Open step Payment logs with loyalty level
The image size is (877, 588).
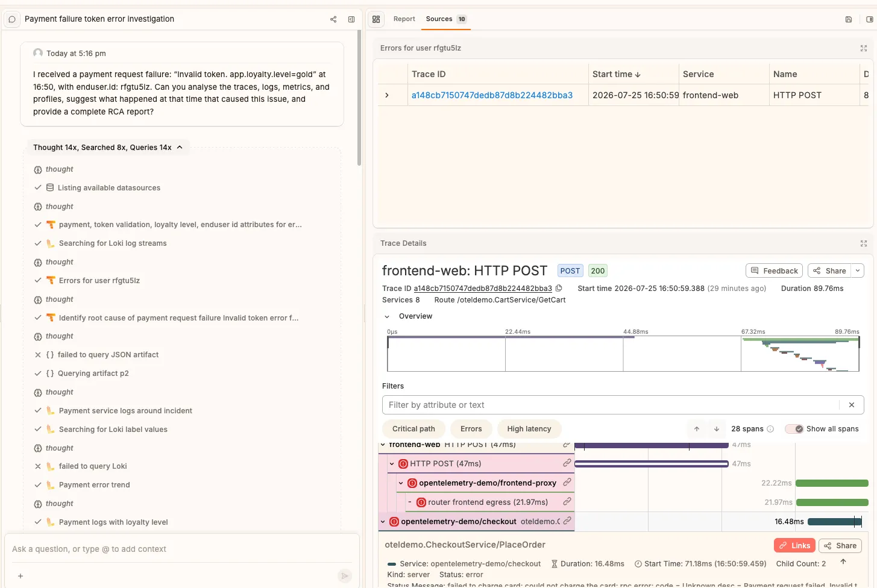coord(113,522)
